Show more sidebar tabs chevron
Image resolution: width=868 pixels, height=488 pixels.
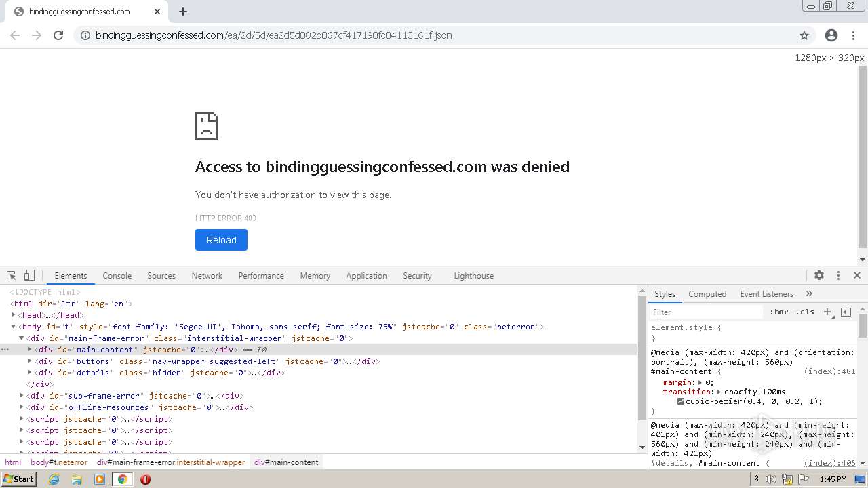809,293
